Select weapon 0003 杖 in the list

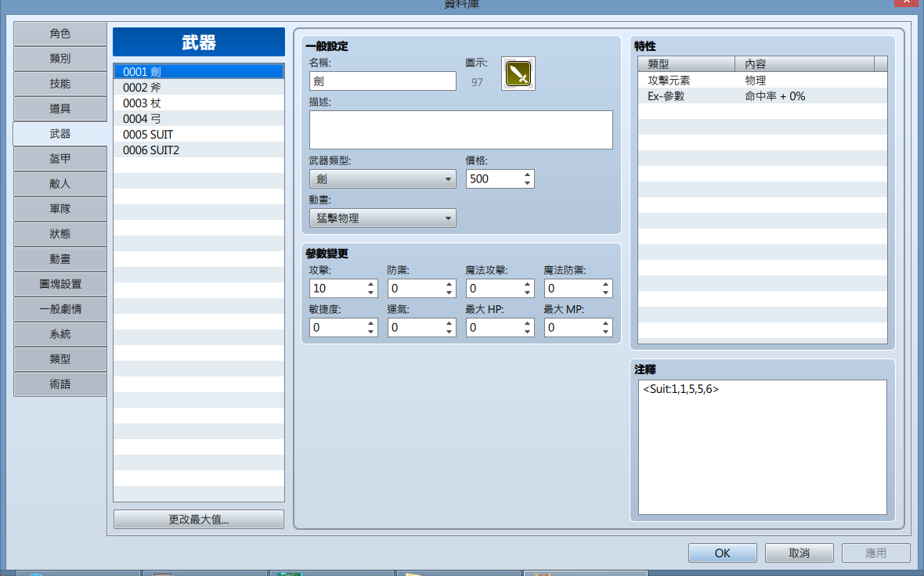[199, 103]
